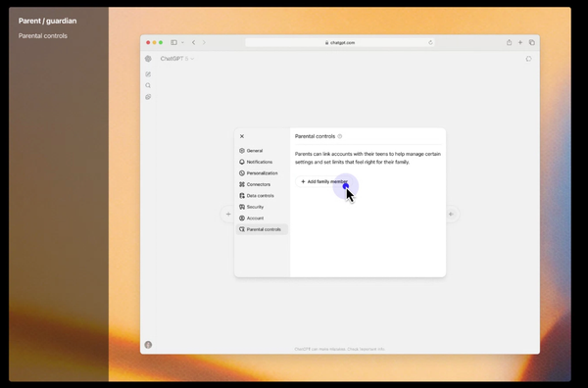This screenshot has width=588, height=388.
Task: Open the library icon in ChatGPT sidebar
Action: (148, 97)
